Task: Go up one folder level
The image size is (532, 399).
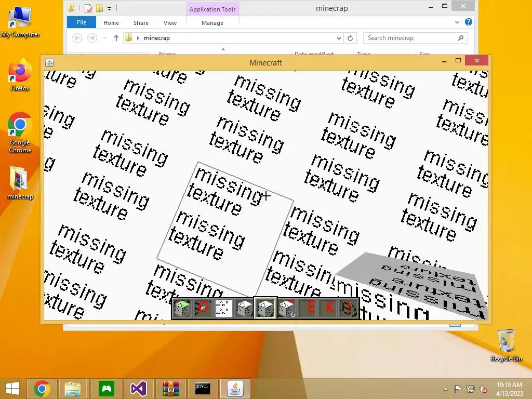Action: pos(116,38)
